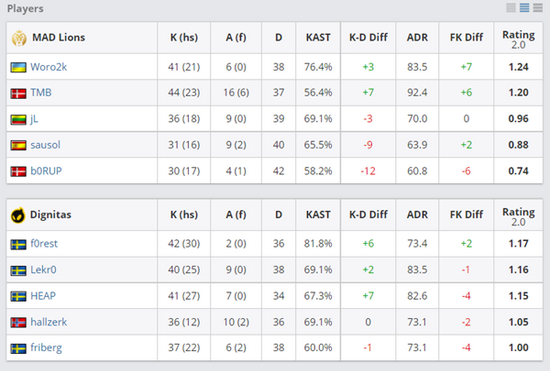
Task: Select the medium-density list view icon
Action: tap(524, 8)
